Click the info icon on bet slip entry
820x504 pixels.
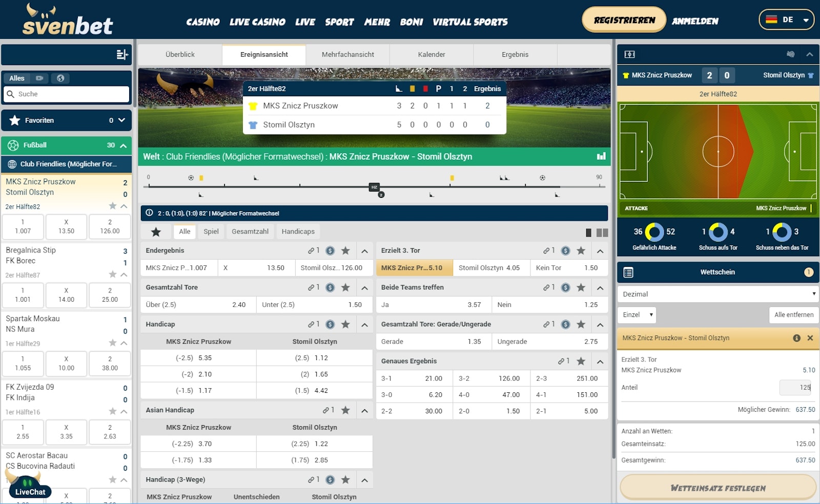pyautogui.click(x=796, y=338)
